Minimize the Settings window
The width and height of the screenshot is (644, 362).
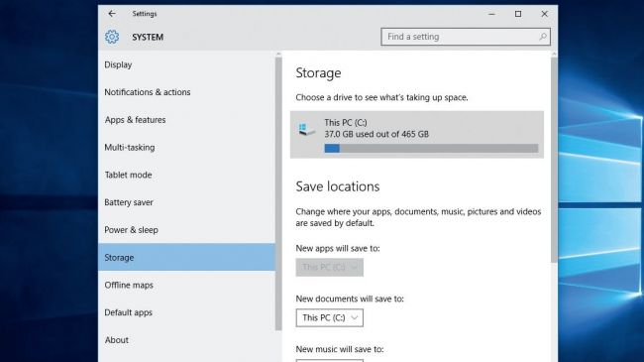[x=491, y=14]
